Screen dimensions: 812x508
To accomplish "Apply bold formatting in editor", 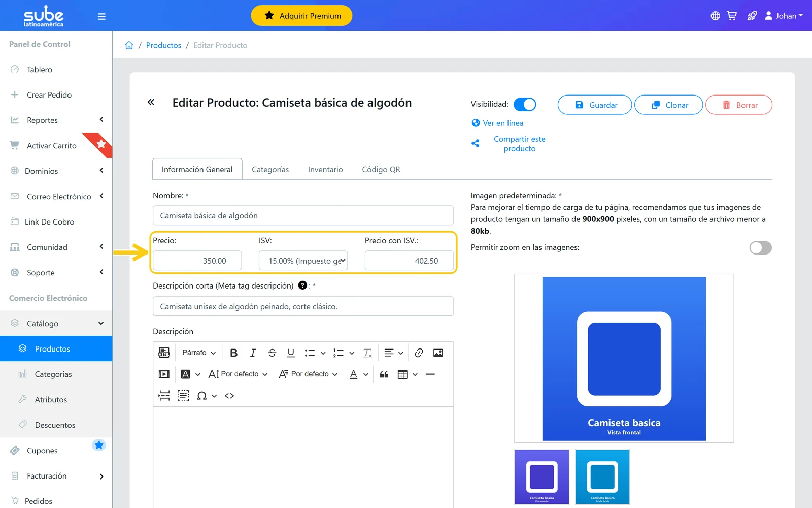I will (x=233, y=353).
